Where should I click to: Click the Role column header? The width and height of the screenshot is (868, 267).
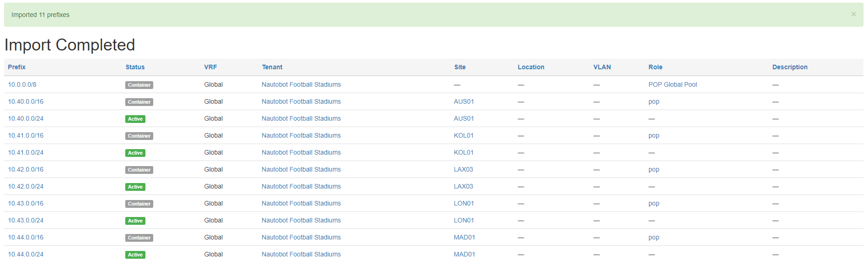(655, 67)
